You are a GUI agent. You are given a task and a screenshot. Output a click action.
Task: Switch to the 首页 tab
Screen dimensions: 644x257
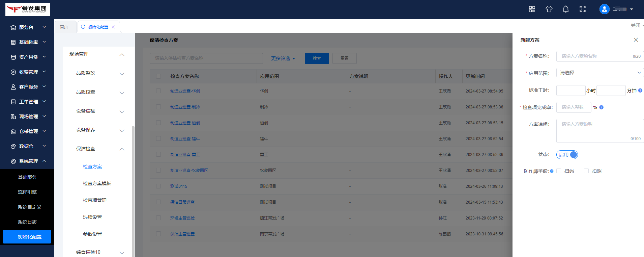(x=64, y=27)
